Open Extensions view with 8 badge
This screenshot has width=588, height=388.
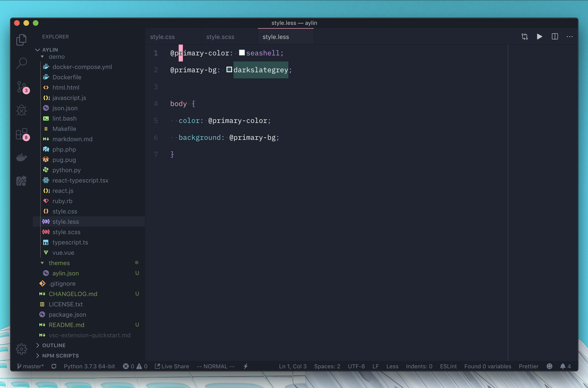[x=22, y=134]
